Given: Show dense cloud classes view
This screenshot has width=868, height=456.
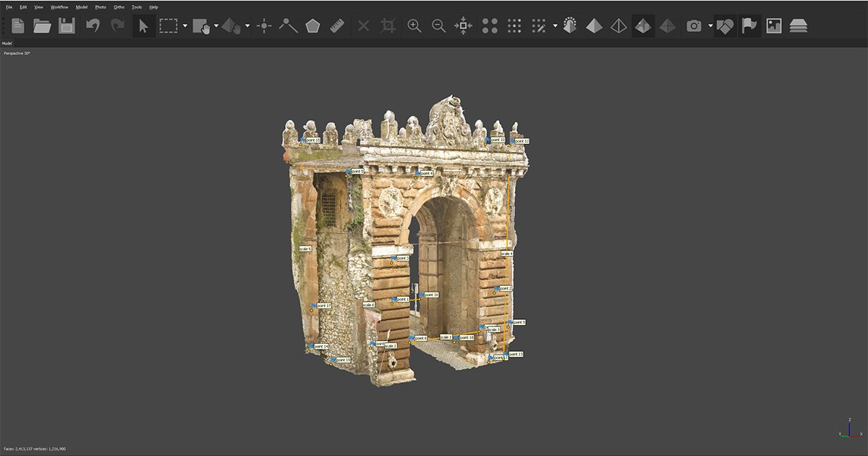Looking at the screenshot, I should [x=539, y=26].
